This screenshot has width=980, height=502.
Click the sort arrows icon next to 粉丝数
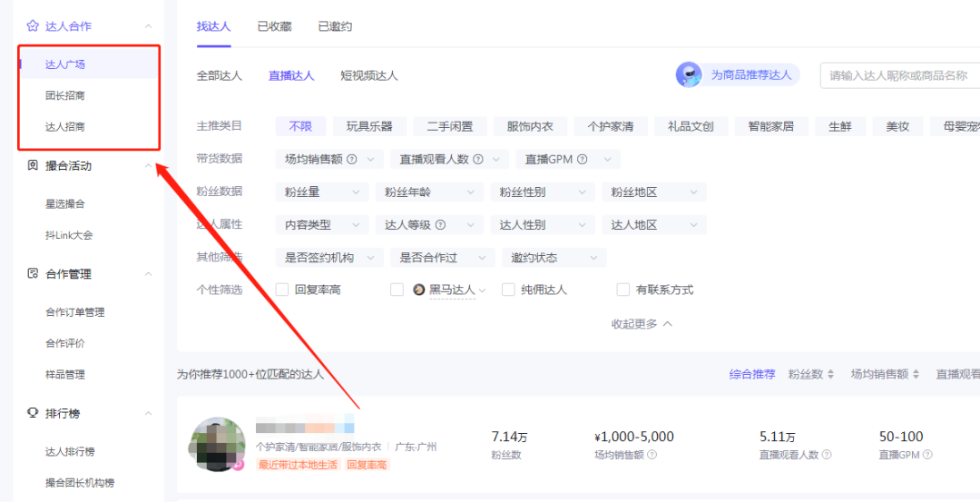830,375
